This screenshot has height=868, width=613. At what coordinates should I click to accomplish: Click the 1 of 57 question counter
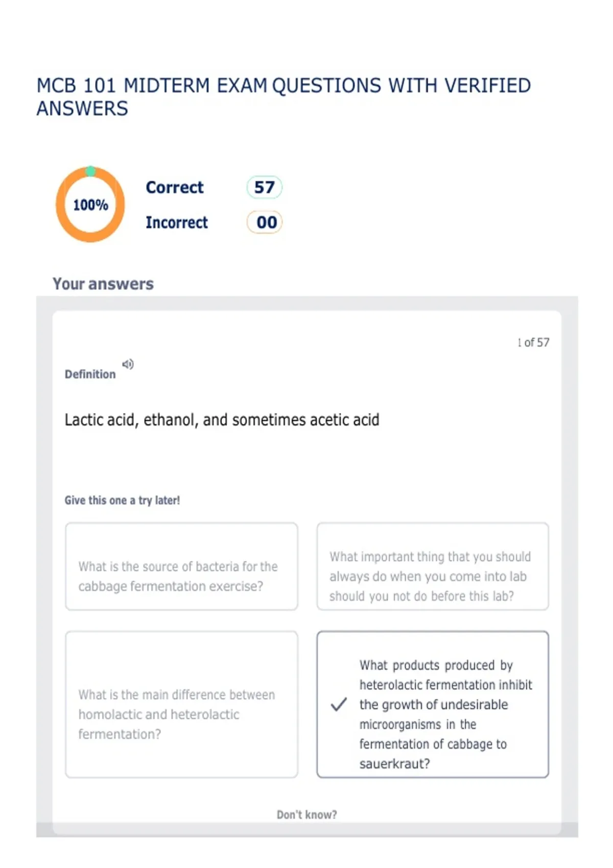tap(533, 343)
